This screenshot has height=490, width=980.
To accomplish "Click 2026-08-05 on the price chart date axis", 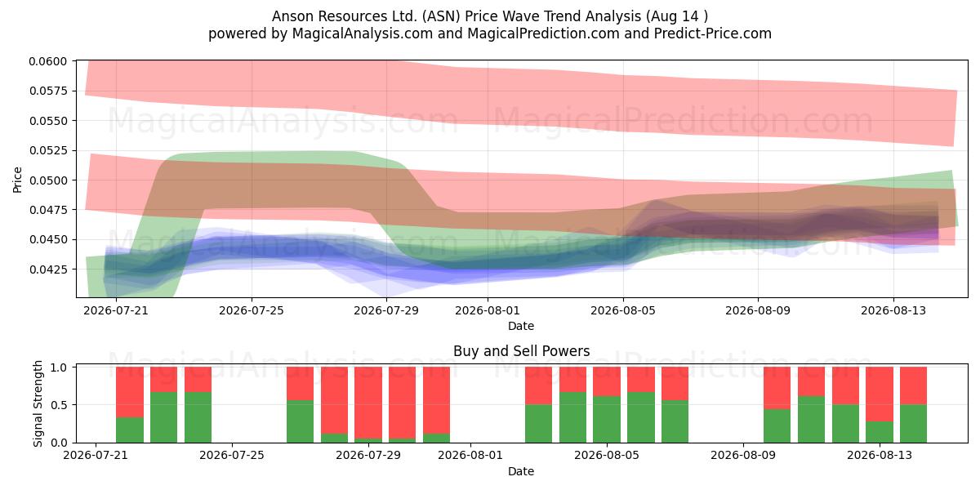I will 623,310.
